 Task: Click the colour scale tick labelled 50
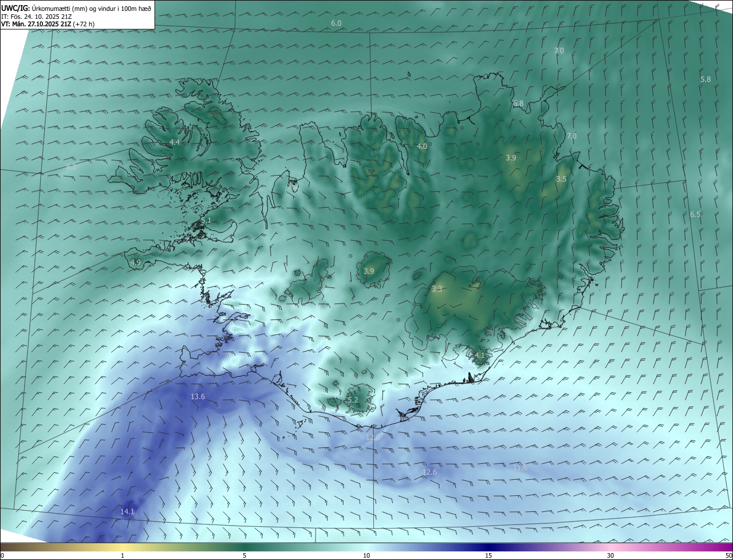[x=728, y=555]
